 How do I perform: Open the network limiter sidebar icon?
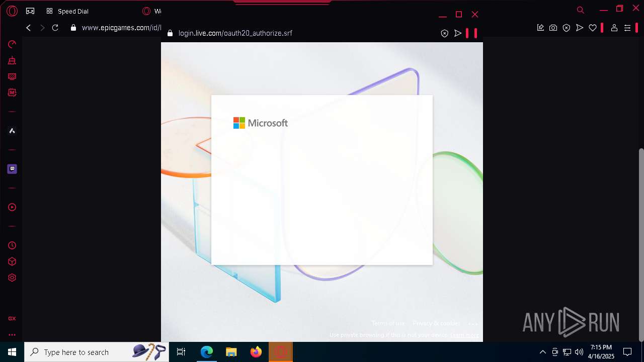click(12, 76)
